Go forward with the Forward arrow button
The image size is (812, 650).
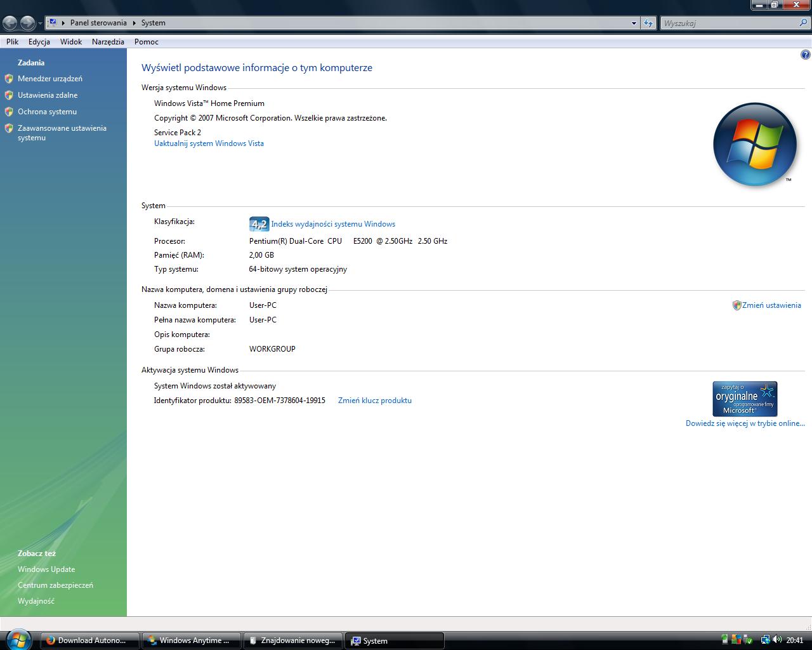tap(27, 23)
